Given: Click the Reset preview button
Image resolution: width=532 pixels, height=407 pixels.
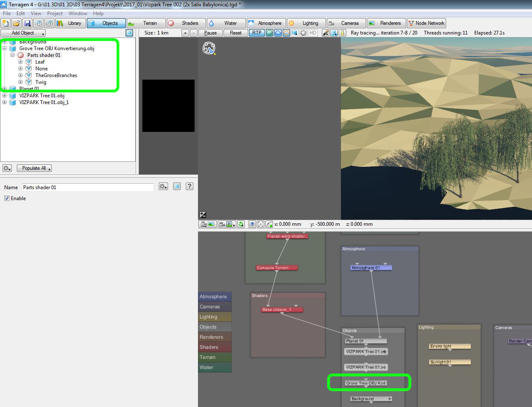Looking at the screenshot, I should coord(235,33).
